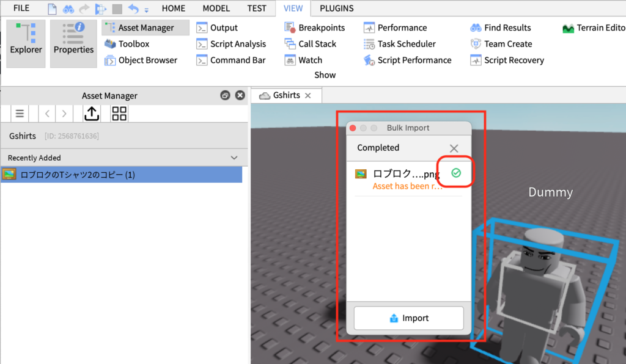
Task: Switch to the HOME ribbon tab
Action: (x=173, y=8)
